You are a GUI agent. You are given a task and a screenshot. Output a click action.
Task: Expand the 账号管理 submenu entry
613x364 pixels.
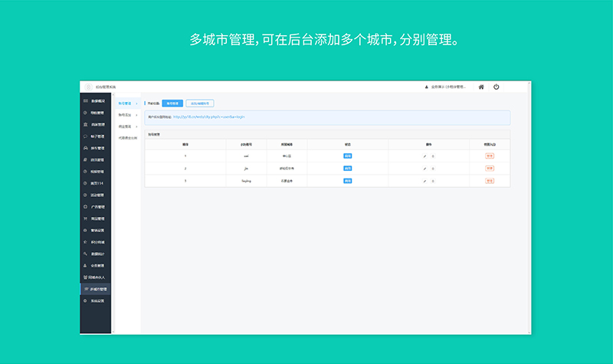[x=128, y=103]
